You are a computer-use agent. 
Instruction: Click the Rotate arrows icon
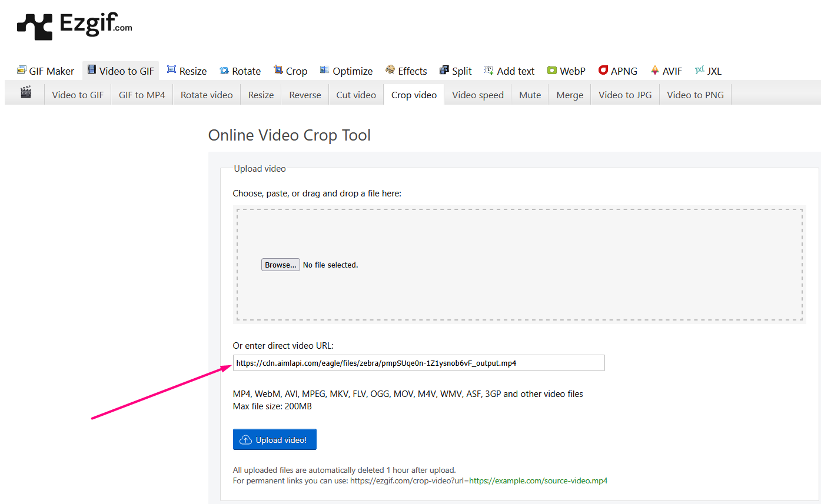click(x=224, y=71)
